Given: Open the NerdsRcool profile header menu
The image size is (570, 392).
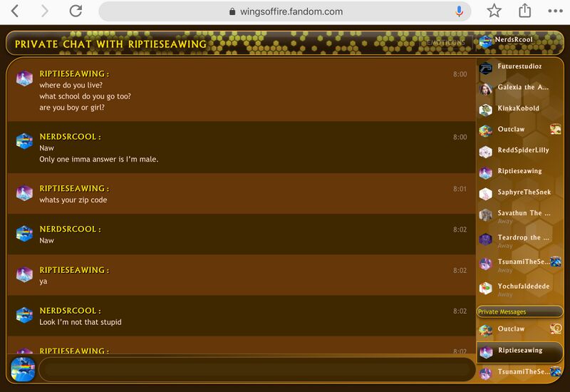Looking at the screenshot, I should (x=513, y=41).
